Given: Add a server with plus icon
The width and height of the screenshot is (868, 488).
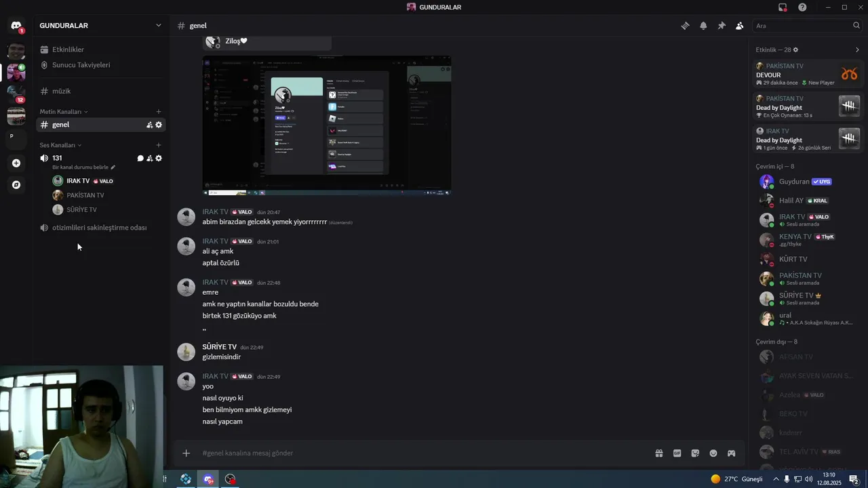Looking at the screenshot, I should coord(16,163).
